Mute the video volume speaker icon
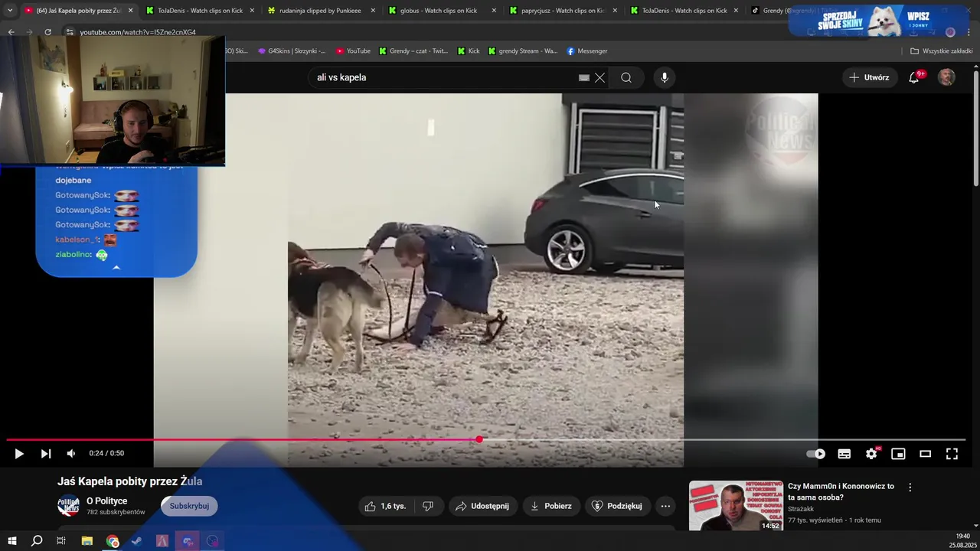The width and height of the screenshot is (980, 551). [x=71, y=454]
